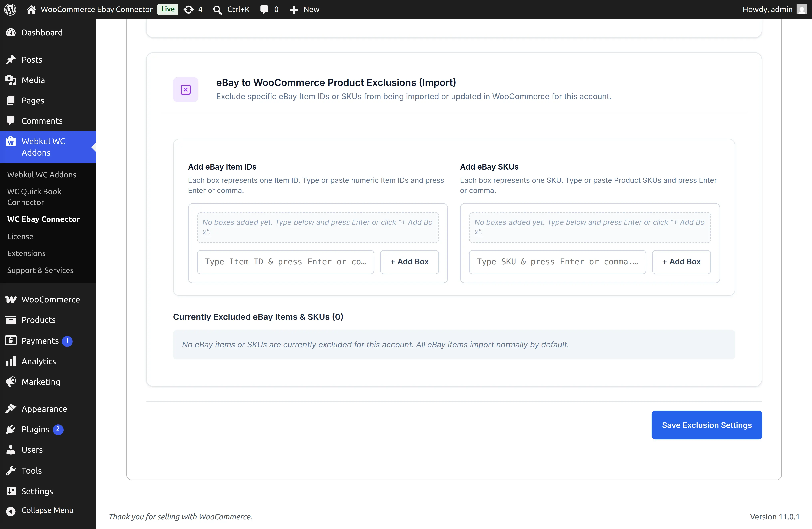Click the Plugins plug icon
The image size is (812, 529).
pos(11,429)
